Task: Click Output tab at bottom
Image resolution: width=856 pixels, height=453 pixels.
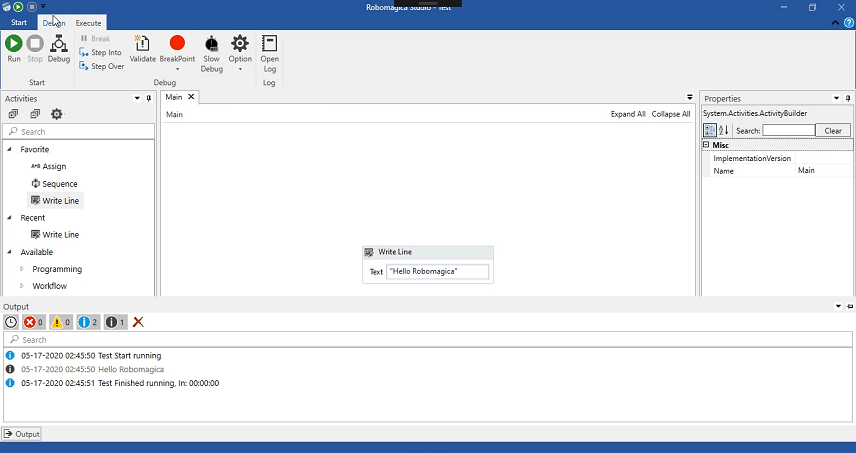Action: coord(22,434)
